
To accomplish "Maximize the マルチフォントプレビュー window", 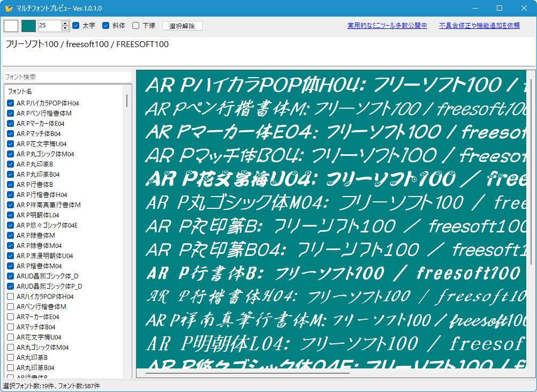I will 500,8.
